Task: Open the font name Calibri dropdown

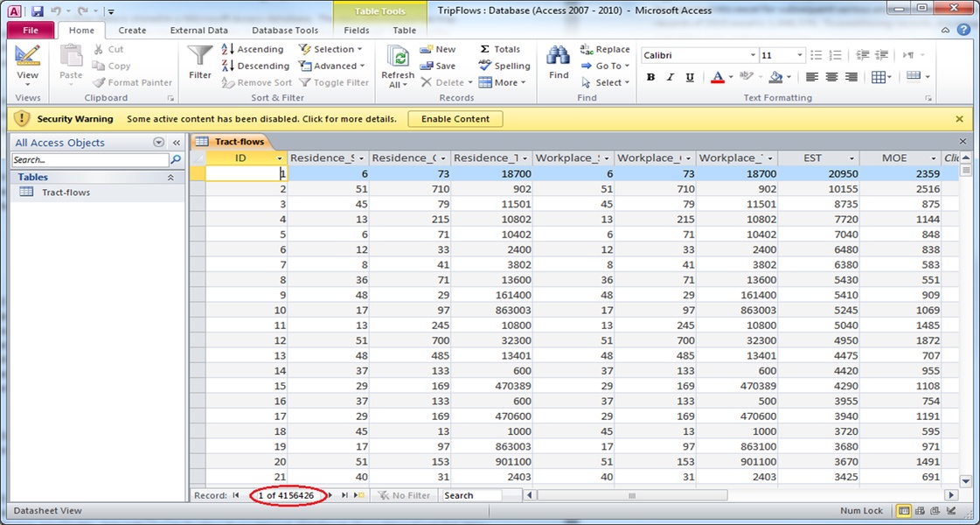Action: pos(753,55)
